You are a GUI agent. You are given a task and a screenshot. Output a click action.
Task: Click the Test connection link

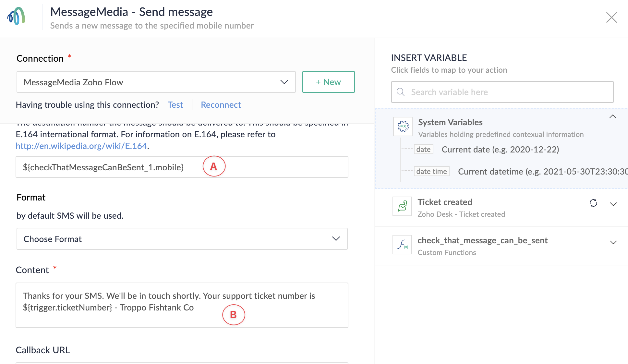coord(175,105)
